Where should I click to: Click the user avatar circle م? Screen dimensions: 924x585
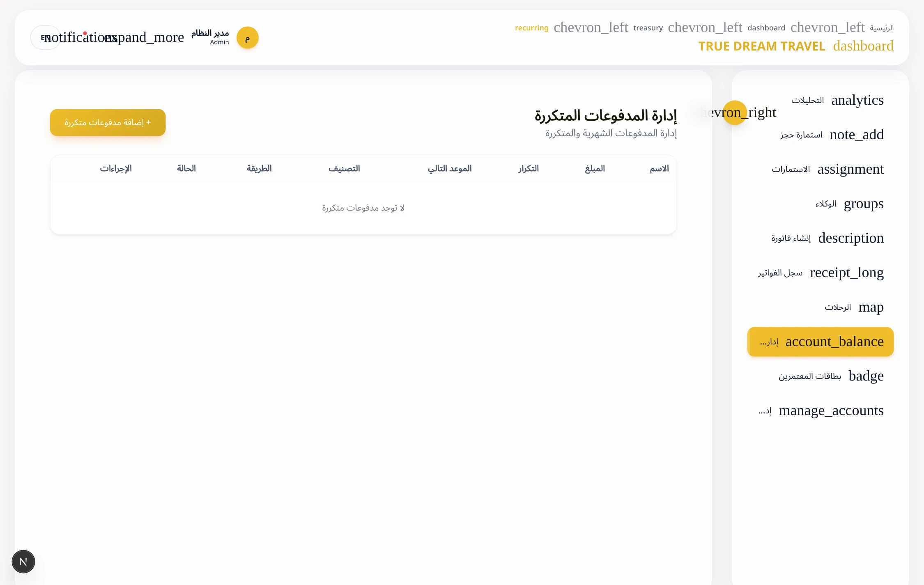coord(247,38)
